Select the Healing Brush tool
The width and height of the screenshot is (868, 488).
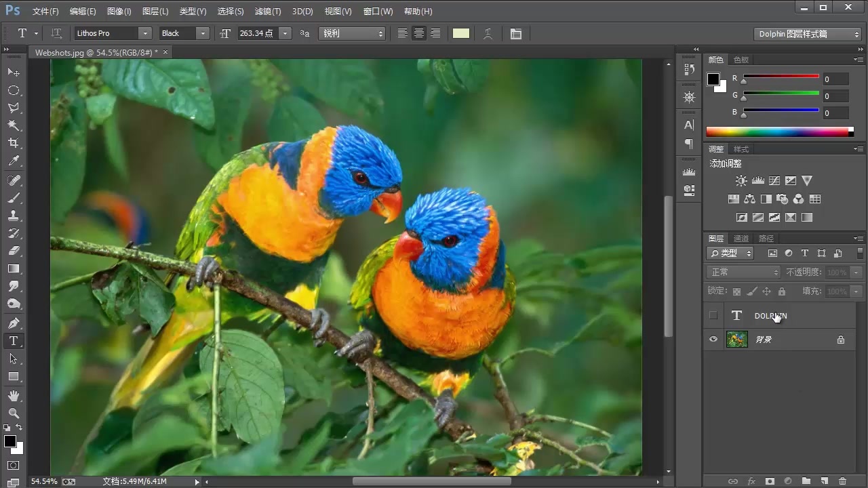point(14,180)
